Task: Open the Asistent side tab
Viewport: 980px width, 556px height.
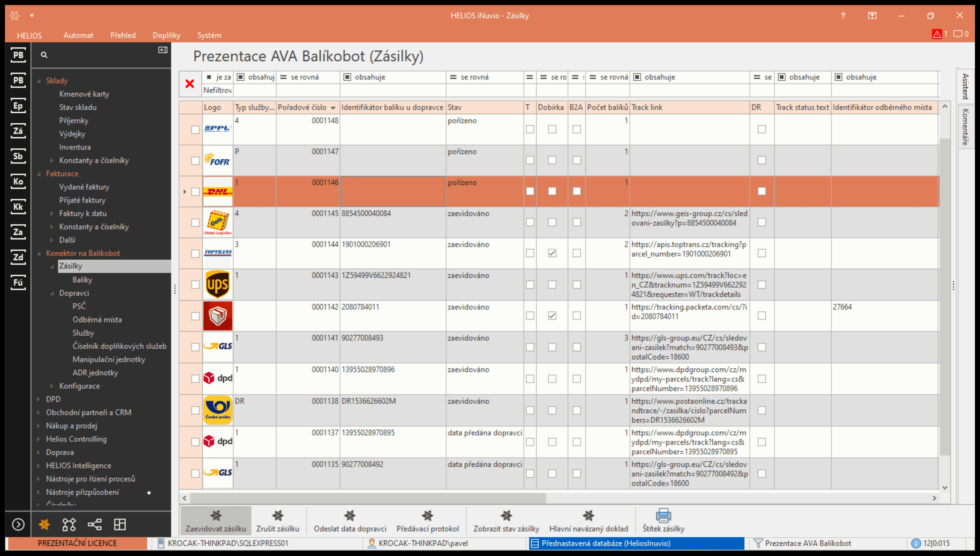Action: pyautogui.click(x=965, y=87)
